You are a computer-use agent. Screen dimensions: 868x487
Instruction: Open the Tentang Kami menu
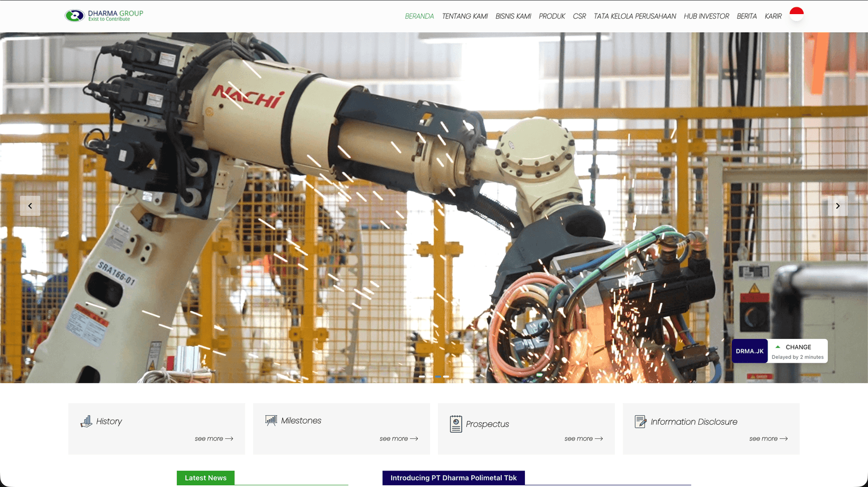(x=465, y=16)
